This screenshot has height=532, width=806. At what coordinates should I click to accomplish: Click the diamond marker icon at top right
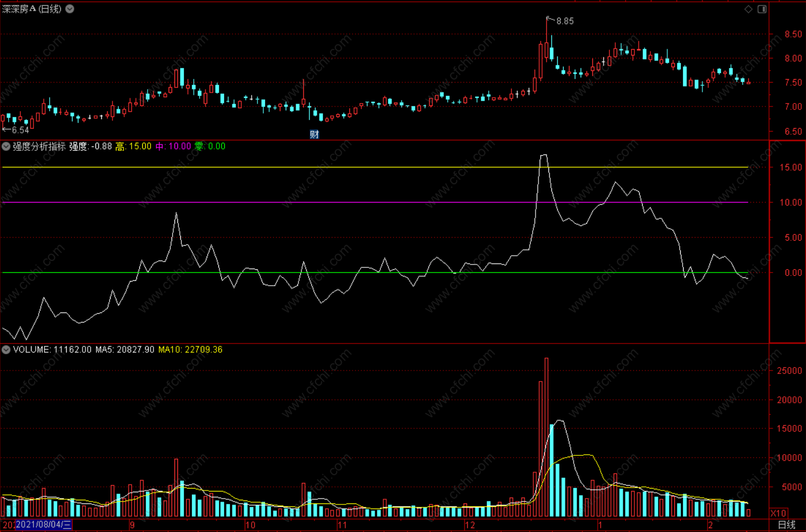tap(748, 9)
